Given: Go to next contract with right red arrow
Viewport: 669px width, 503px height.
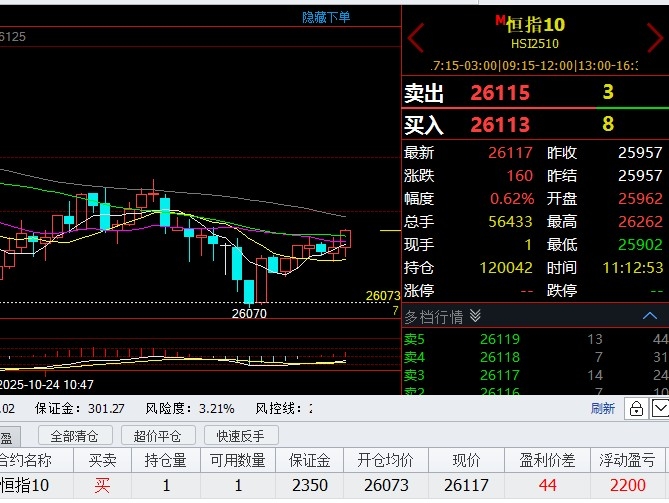Looking at the screenshot, I should (655, 38).
